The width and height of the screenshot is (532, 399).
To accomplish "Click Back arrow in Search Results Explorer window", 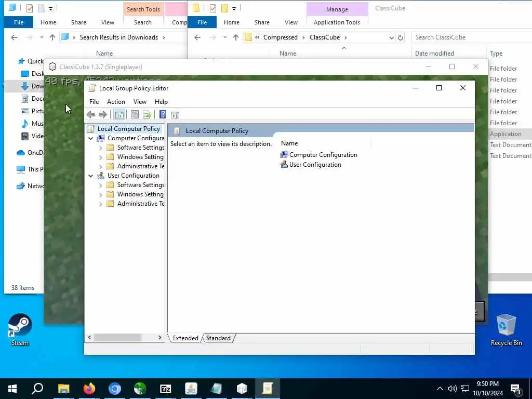I will pos(14,37).
